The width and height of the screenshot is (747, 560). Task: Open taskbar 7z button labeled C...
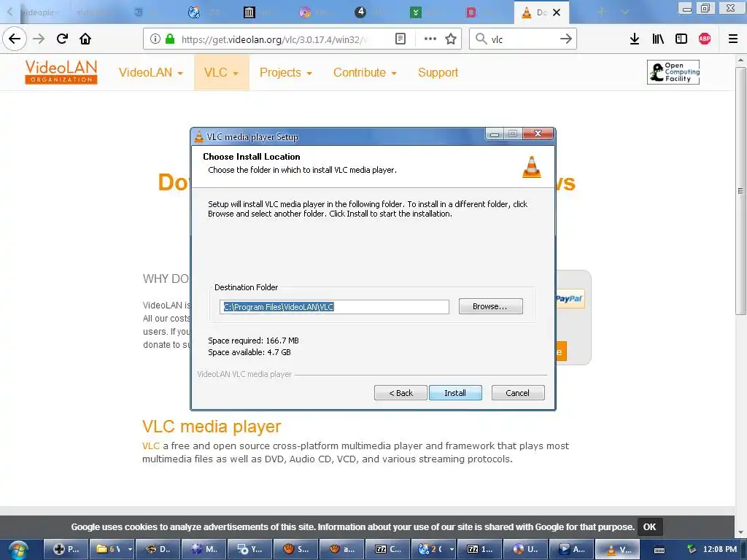[x=388, y=549]
